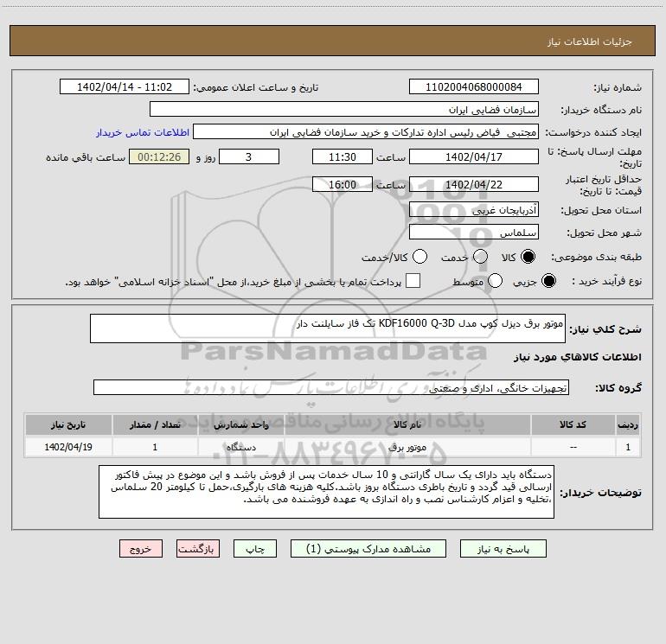
Task: Click the اطلاعات کالاهای مورد نیاز heading
Action: tap(577, 357)
